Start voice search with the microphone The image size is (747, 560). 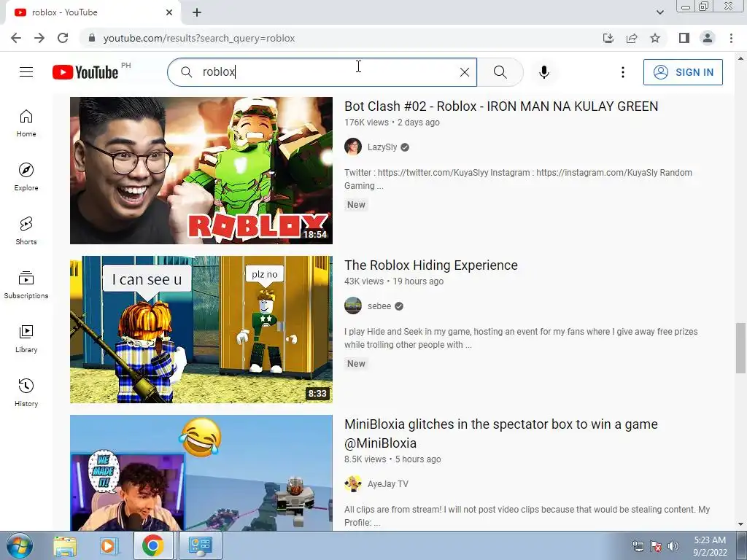pos(544,72)
